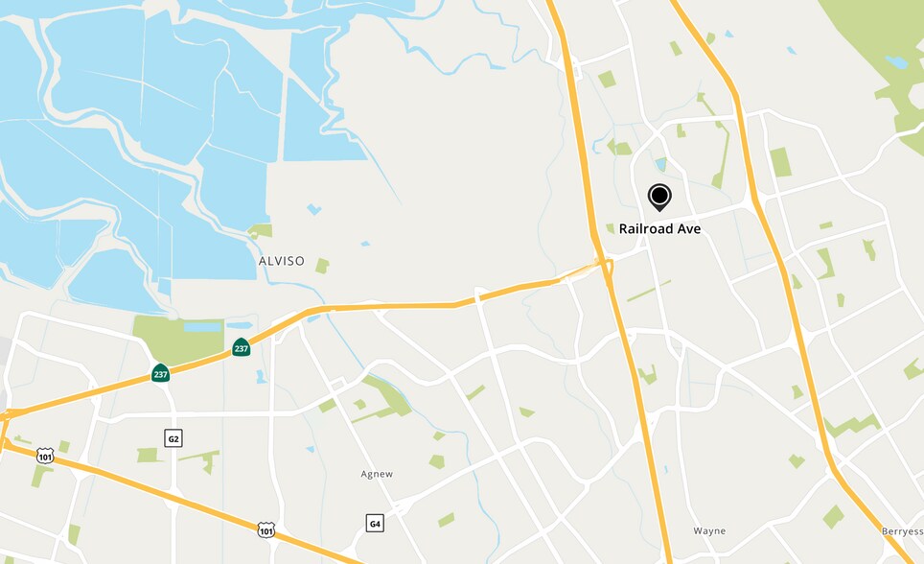The image size is (924, 564).
Task: Select the Wayne place label
Action: 709,531
